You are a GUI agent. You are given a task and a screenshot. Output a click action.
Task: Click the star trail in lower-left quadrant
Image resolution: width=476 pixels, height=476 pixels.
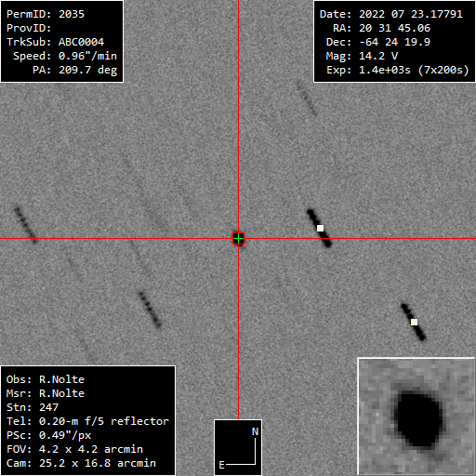(x=150, y=310)
